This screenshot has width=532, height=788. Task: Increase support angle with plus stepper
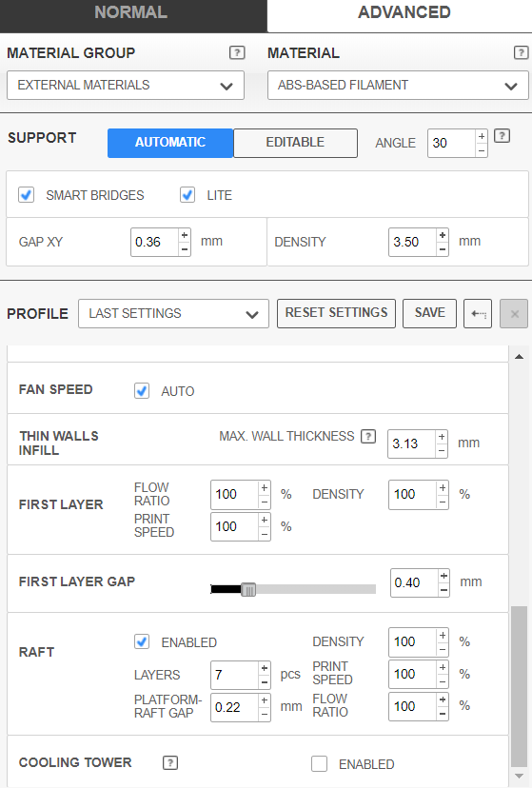(x=482, y=136)
